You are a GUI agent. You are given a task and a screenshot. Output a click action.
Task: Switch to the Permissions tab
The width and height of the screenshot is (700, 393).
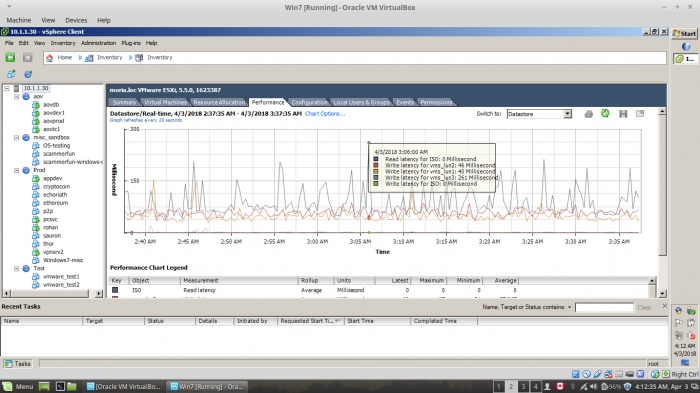[x=436, y=102]
